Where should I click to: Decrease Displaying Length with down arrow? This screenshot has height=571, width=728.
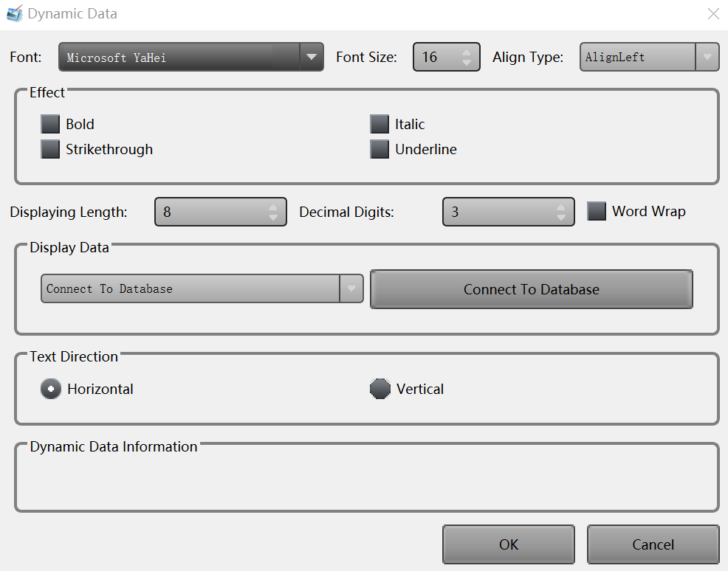[x=273, y=218]
